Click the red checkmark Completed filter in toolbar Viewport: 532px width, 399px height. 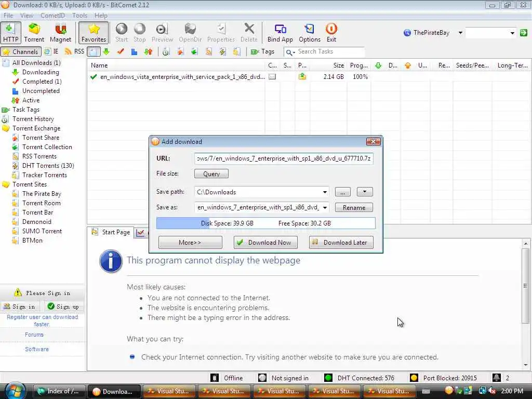[121, 51]
